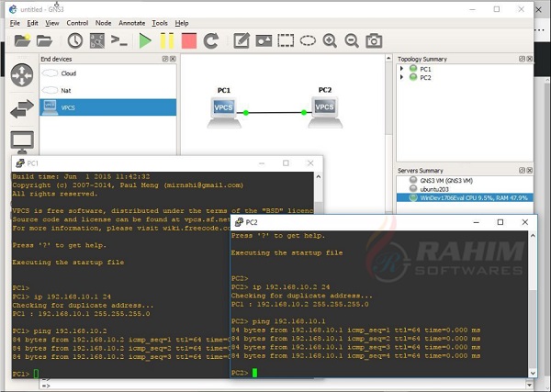Toggle show/hide interface labels icon
This screenshot has height=392, width=551.
[97, 40]
